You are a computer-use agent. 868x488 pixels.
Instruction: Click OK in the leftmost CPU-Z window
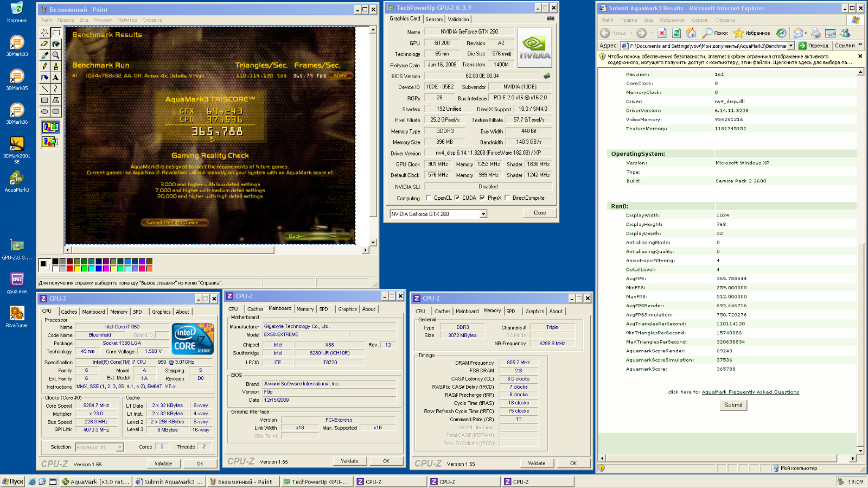coord(200,464)
